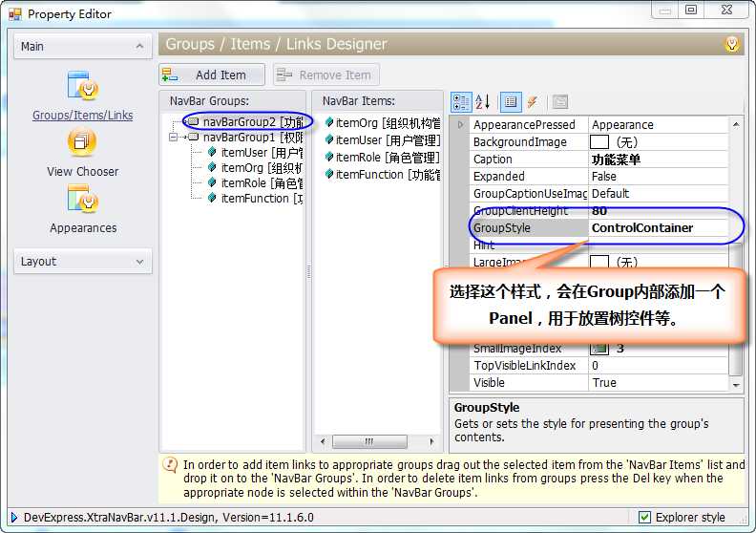Select itemRole under navBarGroup1
The height and width of the screenshot is (533, 756).
262,183
